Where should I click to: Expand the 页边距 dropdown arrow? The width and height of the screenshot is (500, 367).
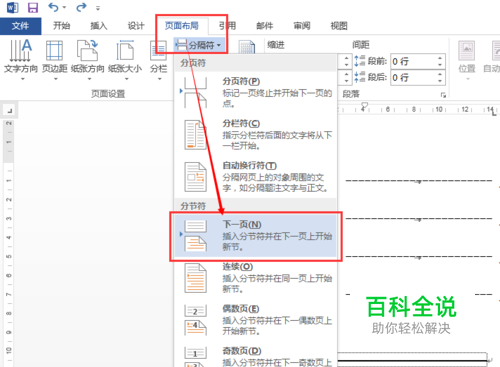[x=56, y=79]
